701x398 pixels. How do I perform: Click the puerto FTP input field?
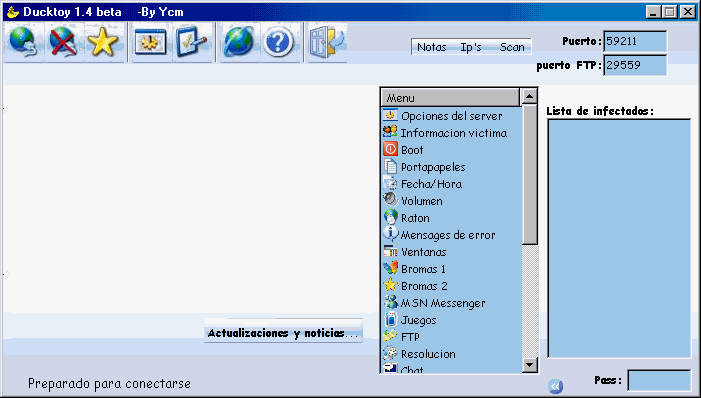coord(635,65)
